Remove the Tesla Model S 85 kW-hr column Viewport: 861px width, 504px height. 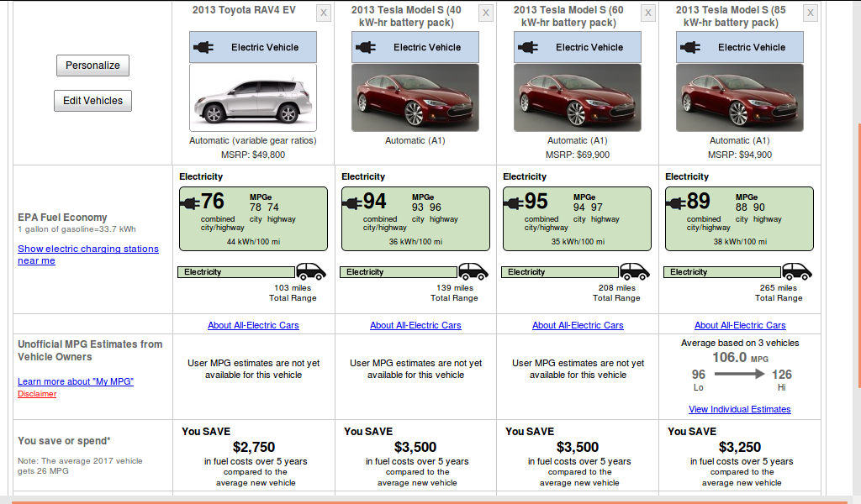click(811, 13)
